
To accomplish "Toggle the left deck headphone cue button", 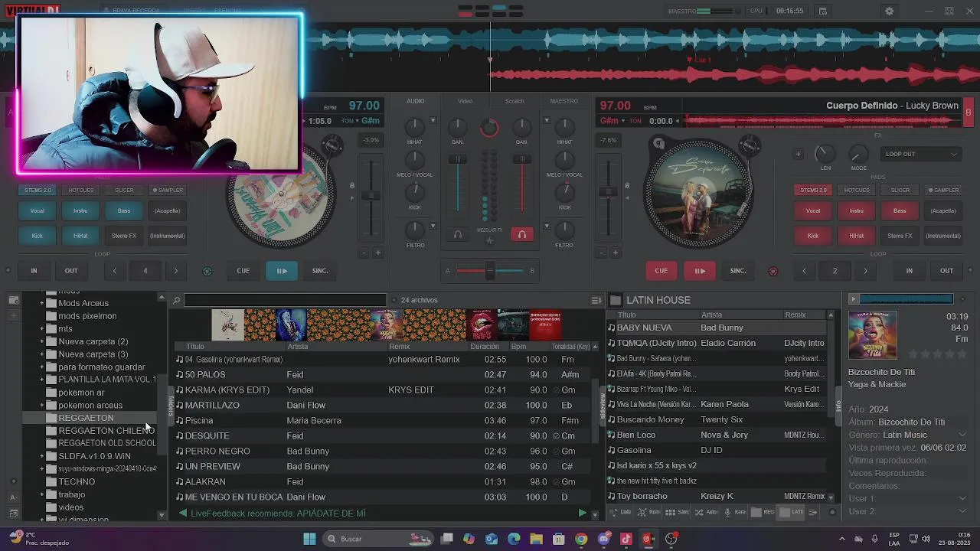I will (458, 235).
